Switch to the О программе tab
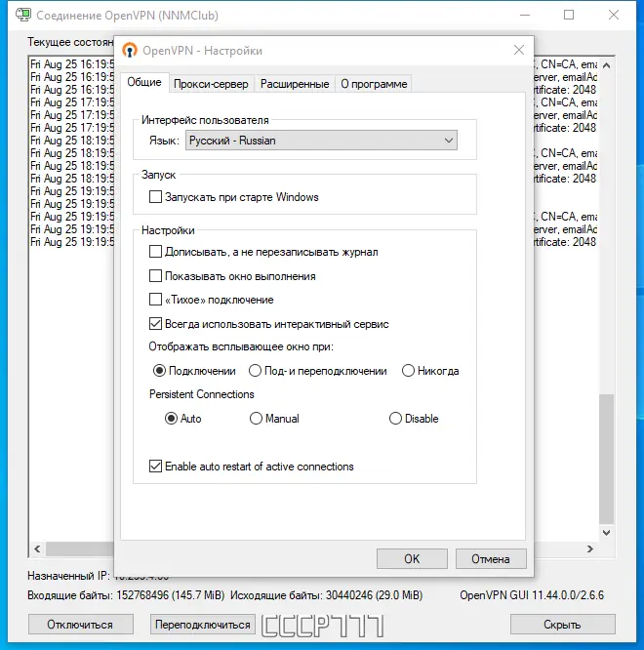 (374, 84)
